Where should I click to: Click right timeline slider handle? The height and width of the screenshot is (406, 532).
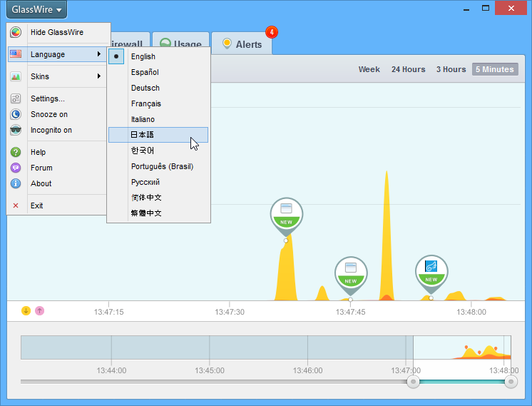click(x=511, y=382)
